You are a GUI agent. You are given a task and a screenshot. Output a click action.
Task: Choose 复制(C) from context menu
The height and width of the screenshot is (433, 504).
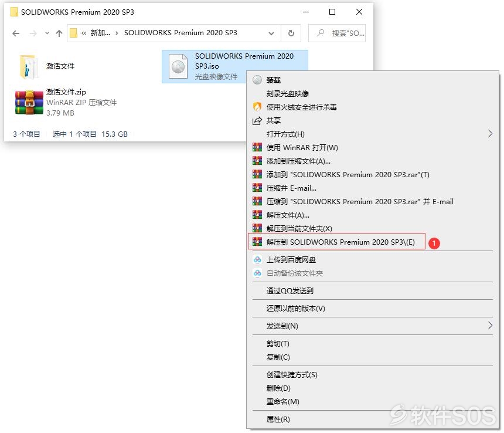[373, 357]
